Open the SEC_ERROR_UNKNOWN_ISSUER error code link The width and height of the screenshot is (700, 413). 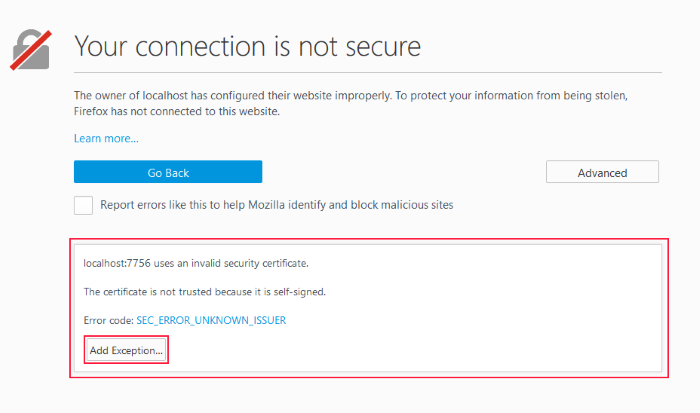211,320
